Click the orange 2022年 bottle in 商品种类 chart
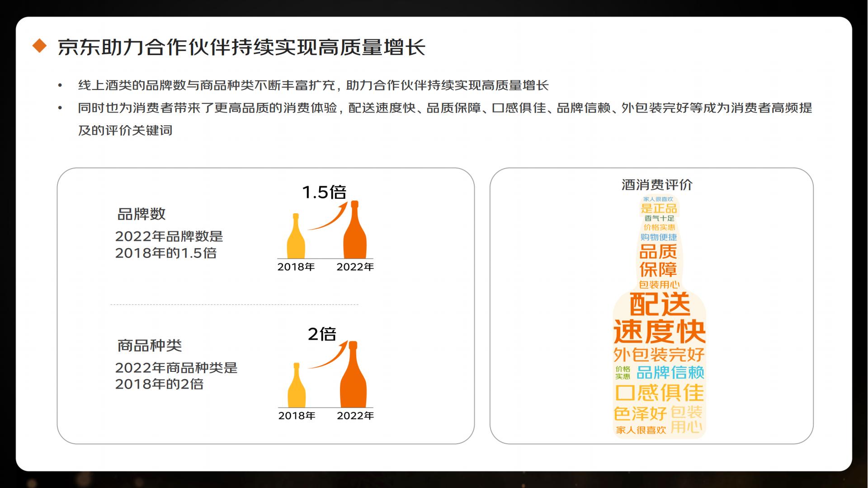 (353, 375)
